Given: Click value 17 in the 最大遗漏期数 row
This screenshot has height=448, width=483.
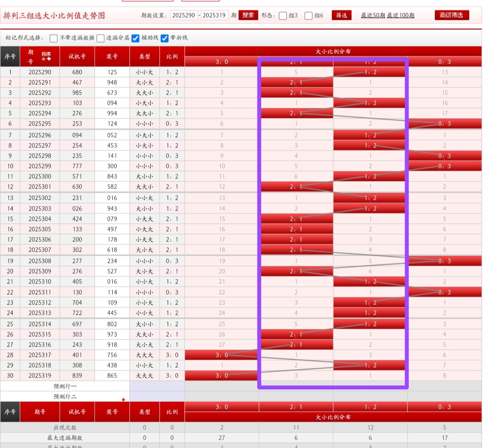Looking at the screenshot, I should [445, 438].
